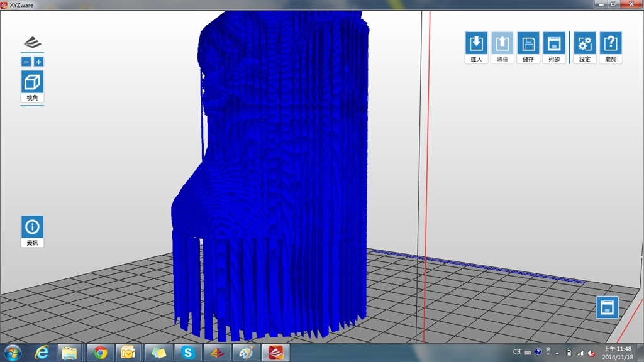Viewport: 644px width, 362px height.
Task: Click the network signal tray icon
Action: (x=580, y=353)
